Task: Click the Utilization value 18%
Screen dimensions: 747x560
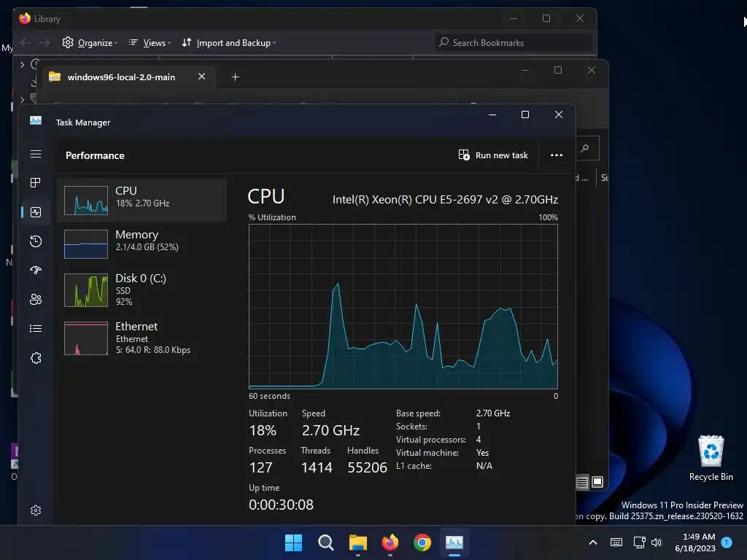Action: 263,430
